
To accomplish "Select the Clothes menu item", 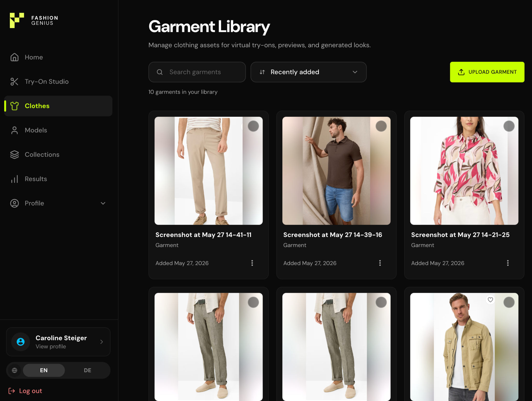I will coord(58,106).
